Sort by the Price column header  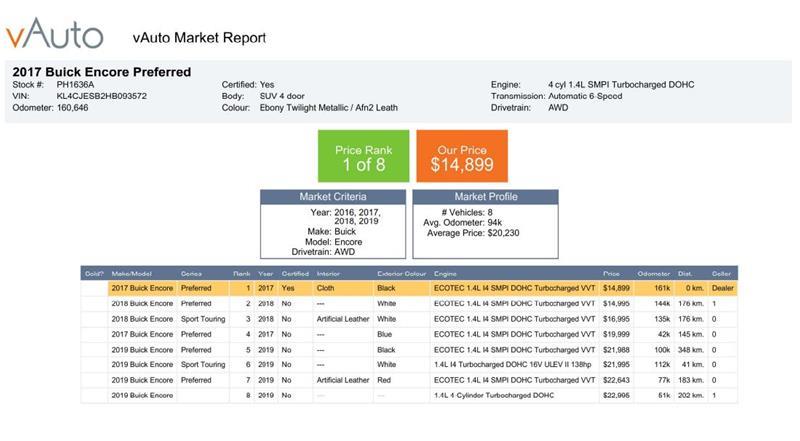(x=611, y=274)
